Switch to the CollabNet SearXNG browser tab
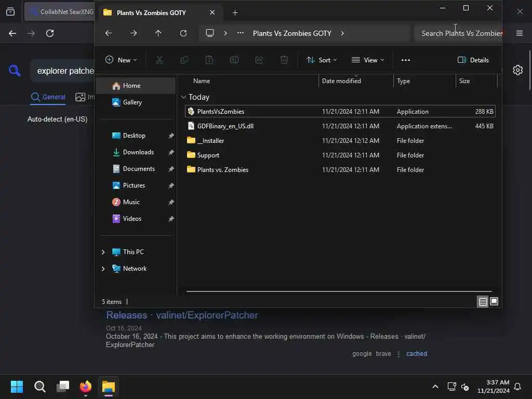This screenshot has height=399, width=532. pyautogui.click(x=60, y=12)
